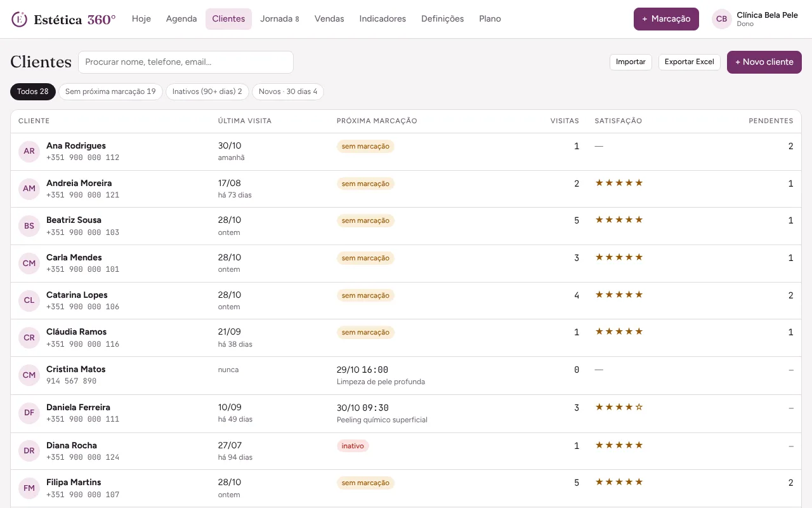Screen dimensions: 812x508
Task: Open the Clínica Bela Pele account menu
Action: coord(755,19)
